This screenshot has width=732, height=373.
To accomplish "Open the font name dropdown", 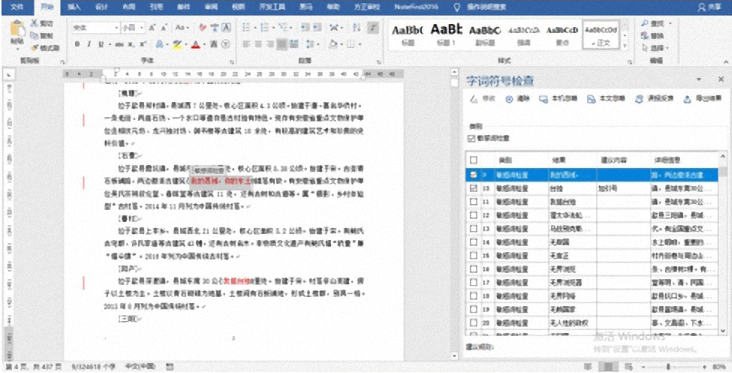I will tap(117, 28).
